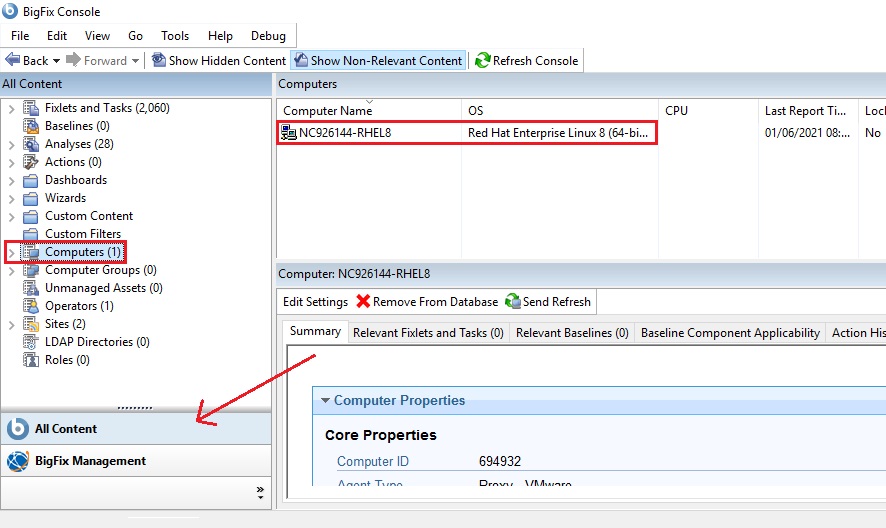Click the Analyses node icon

(x=31, y=144)
